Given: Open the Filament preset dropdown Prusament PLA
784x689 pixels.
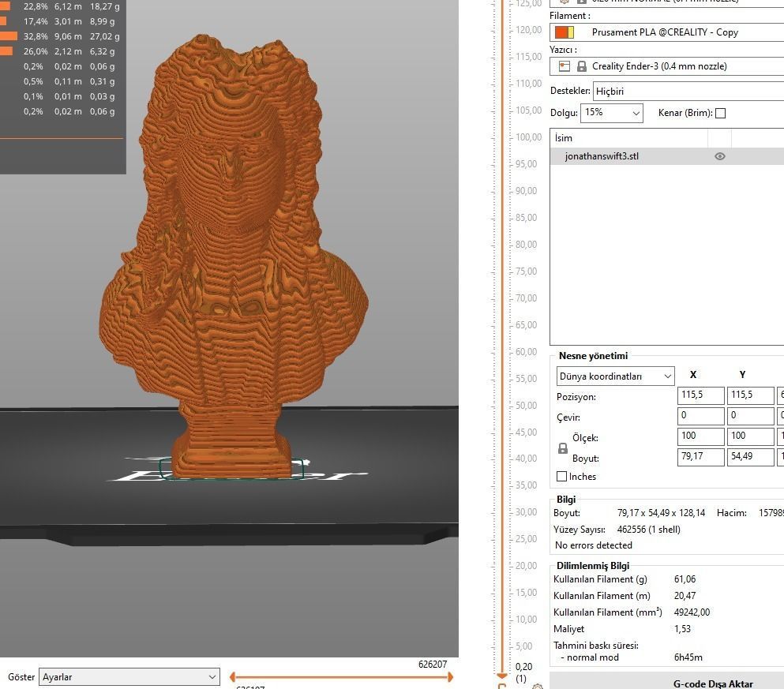Looking at the screenshot, I should [x=667, y=32].
